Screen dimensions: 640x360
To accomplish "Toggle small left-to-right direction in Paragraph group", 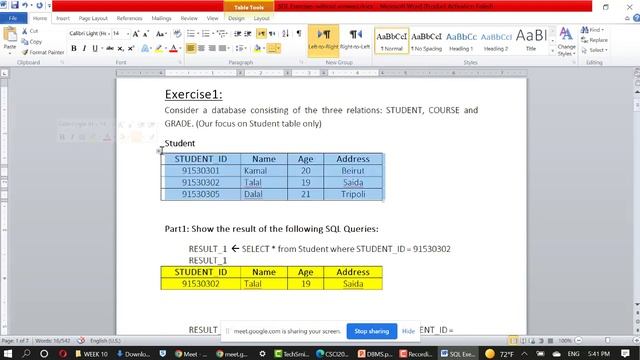I will 261,34.
